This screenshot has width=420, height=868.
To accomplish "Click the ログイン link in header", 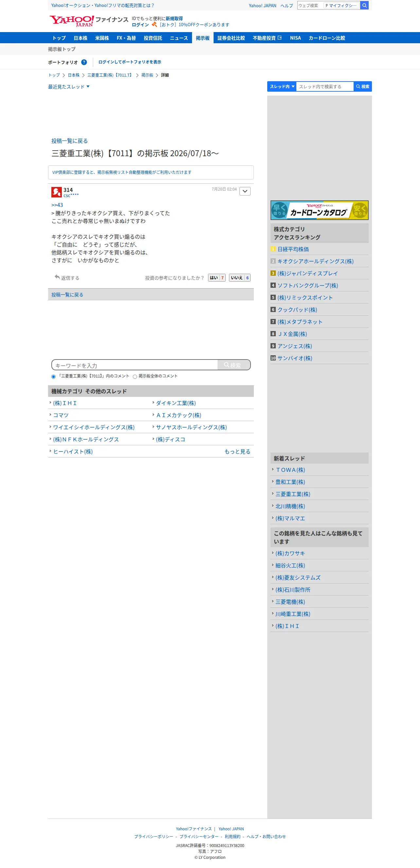I will point(140,25).
